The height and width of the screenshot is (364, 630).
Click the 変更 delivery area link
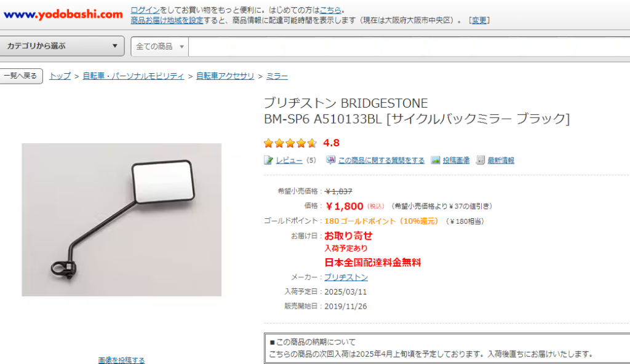tap(479, 20)
